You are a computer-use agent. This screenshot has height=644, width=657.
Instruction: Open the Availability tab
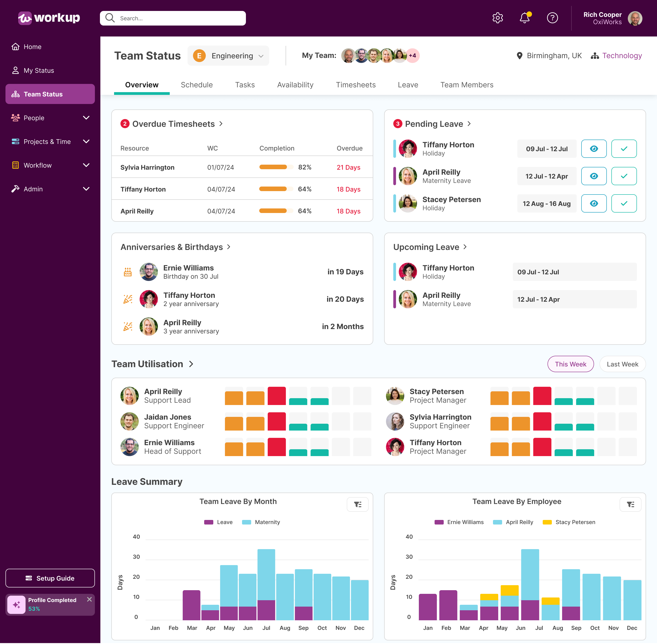tap(295, 85)
